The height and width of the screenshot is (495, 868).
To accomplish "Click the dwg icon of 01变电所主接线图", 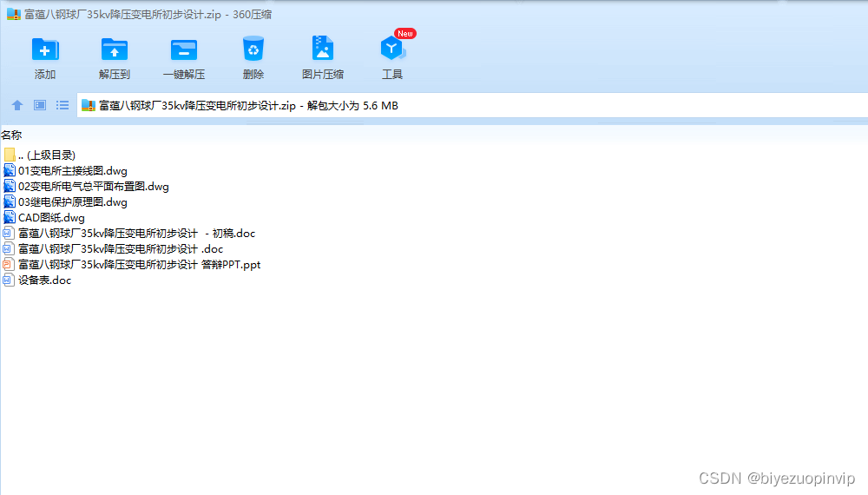I will pyautogui.click(x=10, y=170).
